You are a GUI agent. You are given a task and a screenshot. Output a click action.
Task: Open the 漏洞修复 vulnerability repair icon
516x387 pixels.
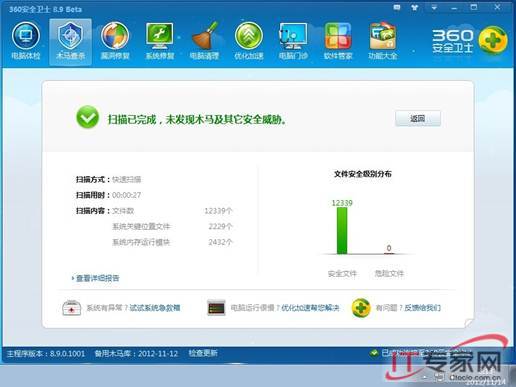click(115, 41)
